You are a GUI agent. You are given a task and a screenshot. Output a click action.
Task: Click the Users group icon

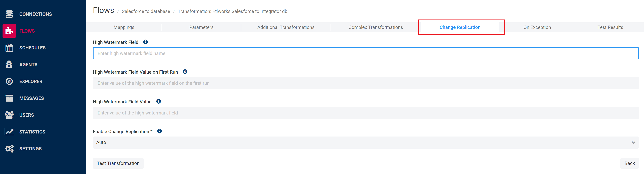[9, 115]
